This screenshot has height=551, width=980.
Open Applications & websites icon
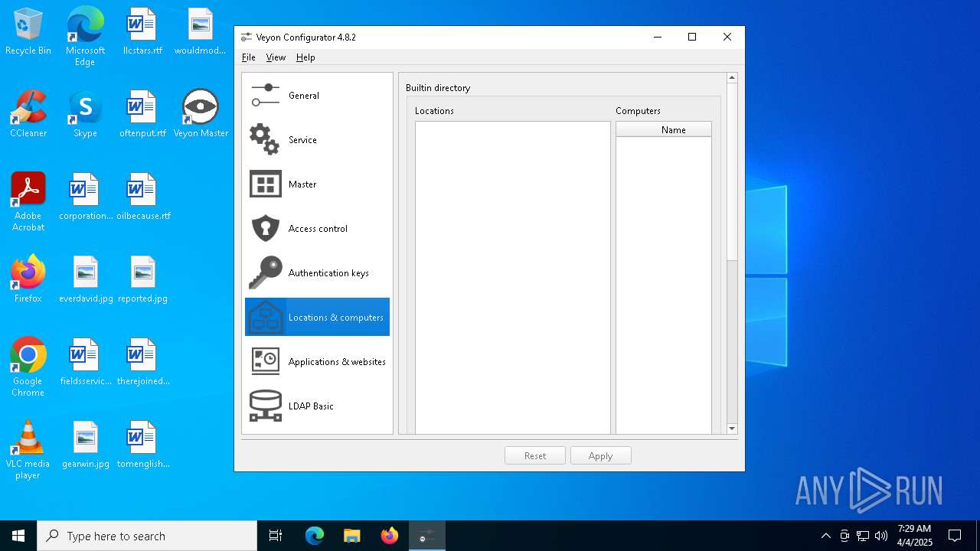[266, 362]
